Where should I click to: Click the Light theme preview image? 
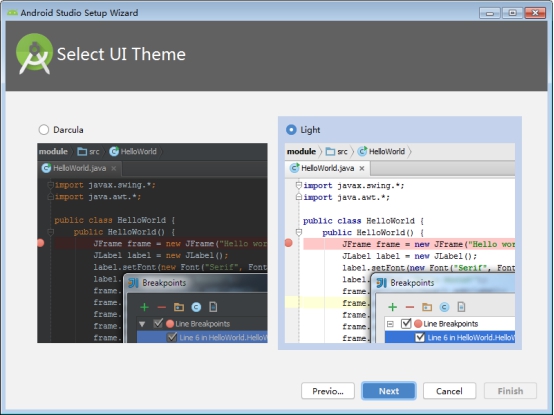coord(400,243)
